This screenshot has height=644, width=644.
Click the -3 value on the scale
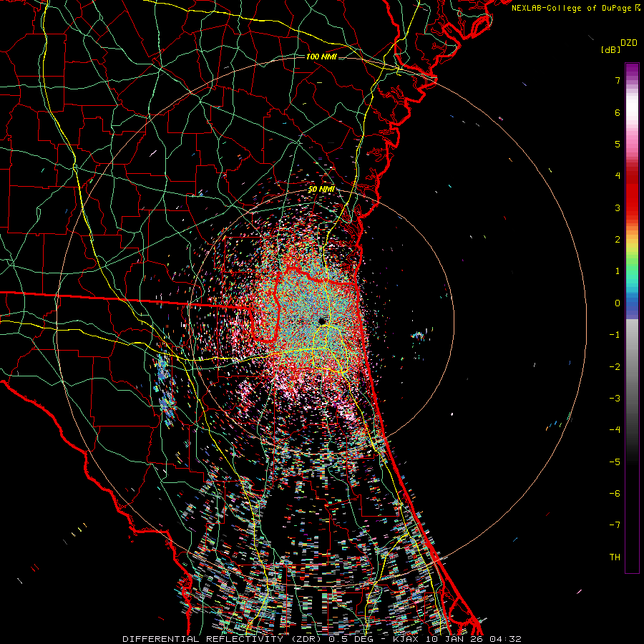615,398
